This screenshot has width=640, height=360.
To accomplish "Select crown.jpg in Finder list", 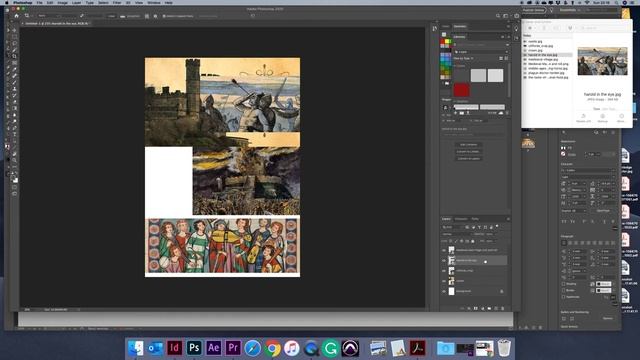I will pyautogui.click(x=535, y=50).
